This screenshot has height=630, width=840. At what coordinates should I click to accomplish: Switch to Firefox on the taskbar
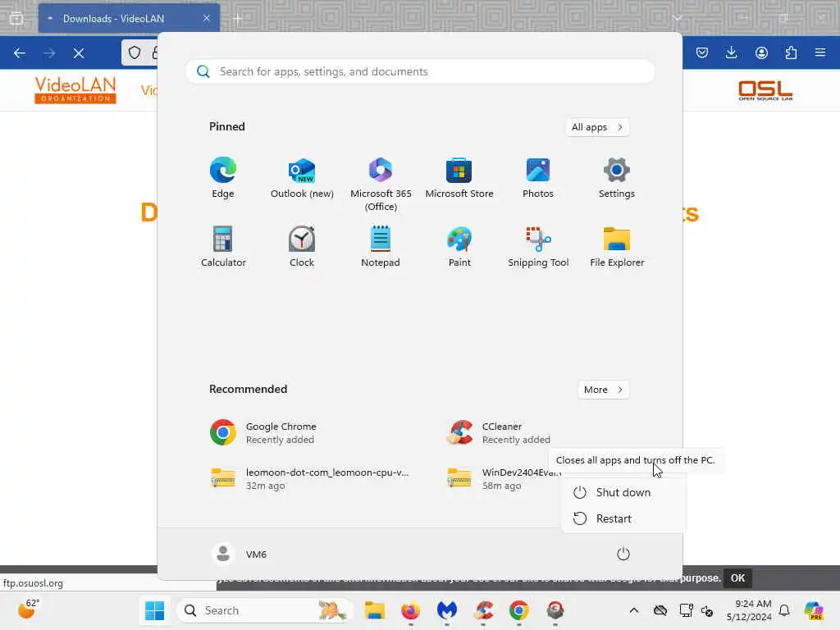tap(411, 610)
